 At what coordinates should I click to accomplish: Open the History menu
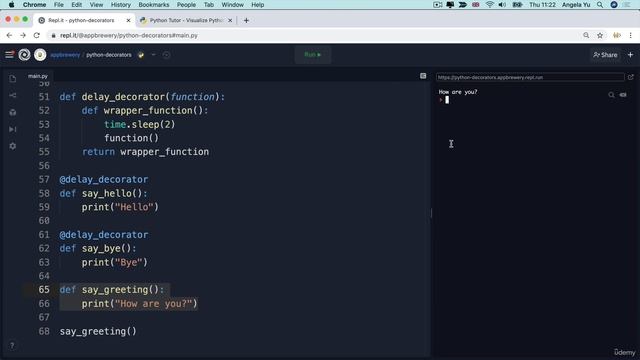121,5
